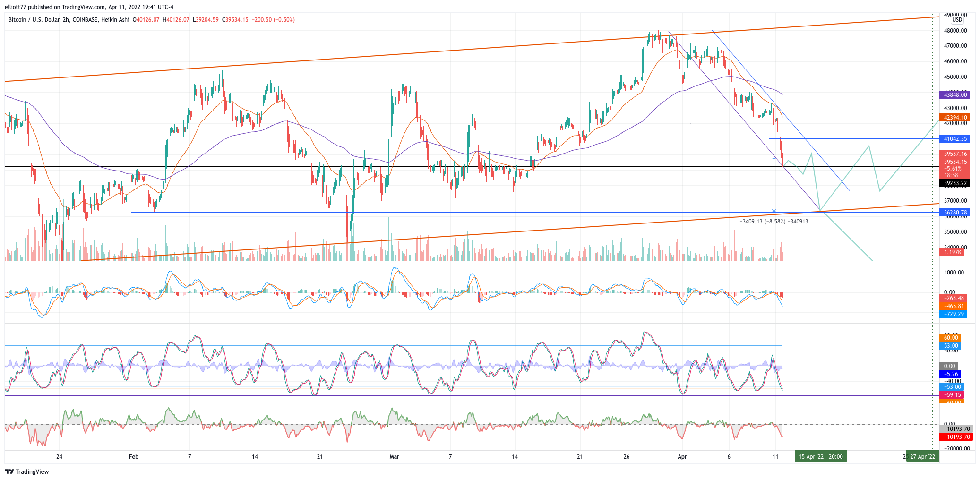
Task: Click the 37000.00 price axis tick
Action: point(955,201)
